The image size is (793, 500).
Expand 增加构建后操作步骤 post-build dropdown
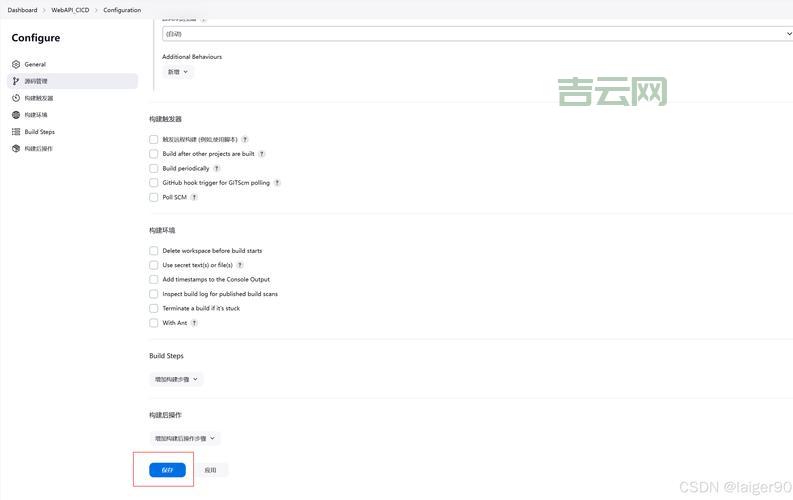click(185, 438)
